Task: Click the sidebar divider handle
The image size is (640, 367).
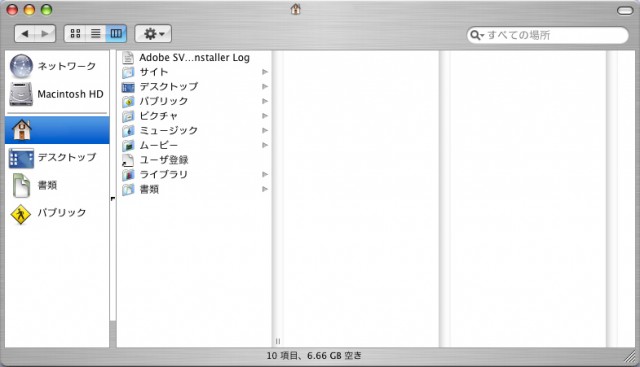Action: tap(113, 199)
